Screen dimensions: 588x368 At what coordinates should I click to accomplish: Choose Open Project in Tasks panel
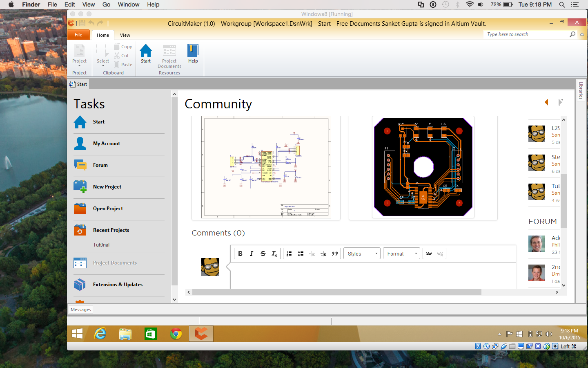[x=108, y=209]
